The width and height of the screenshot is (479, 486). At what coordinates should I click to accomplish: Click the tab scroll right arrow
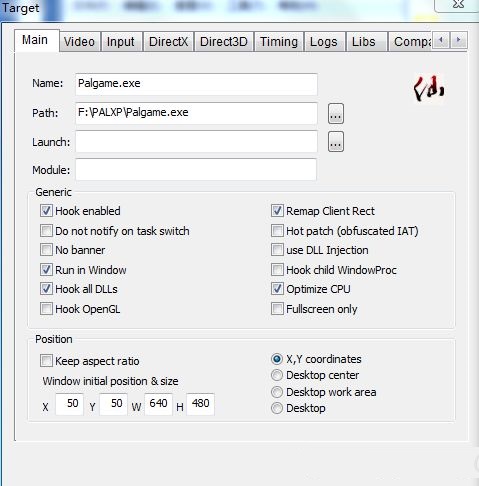(x=459, y=40)
